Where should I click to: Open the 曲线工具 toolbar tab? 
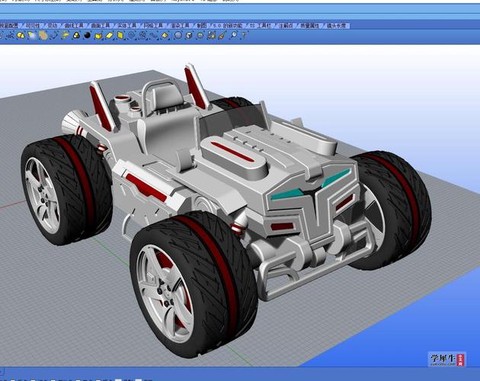pos(75,26)
